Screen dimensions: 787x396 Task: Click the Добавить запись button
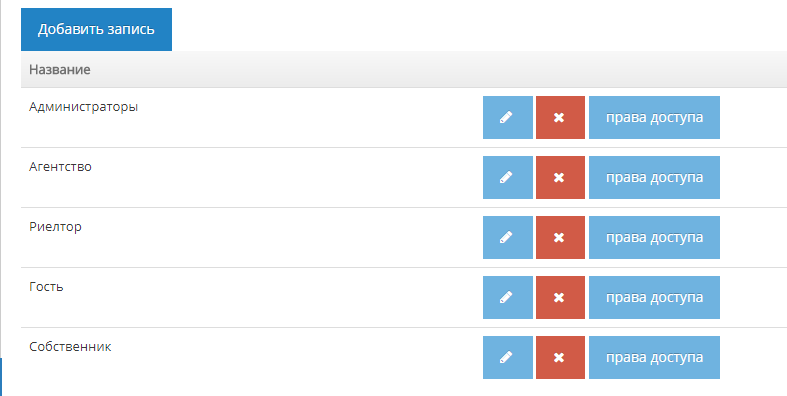click(x=96, y=29)
